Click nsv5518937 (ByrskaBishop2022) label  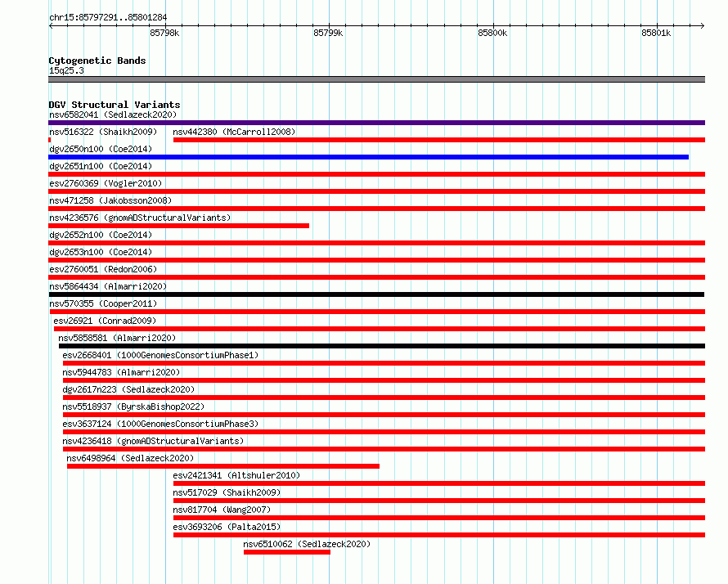[133, 407]
